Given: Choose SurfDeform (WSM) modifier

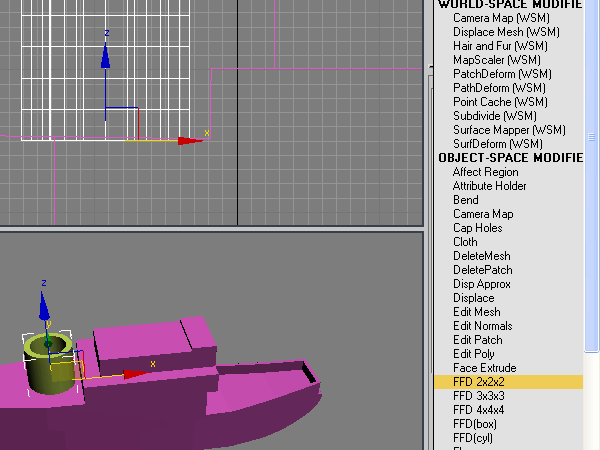Looking at the screenshot, I should (497, 144).
